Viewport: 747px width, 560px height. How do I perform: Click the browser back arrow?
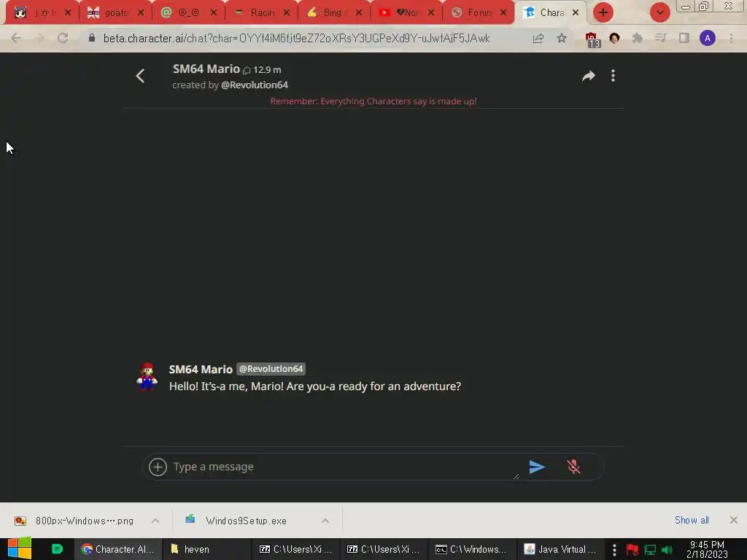click(16, 38)
